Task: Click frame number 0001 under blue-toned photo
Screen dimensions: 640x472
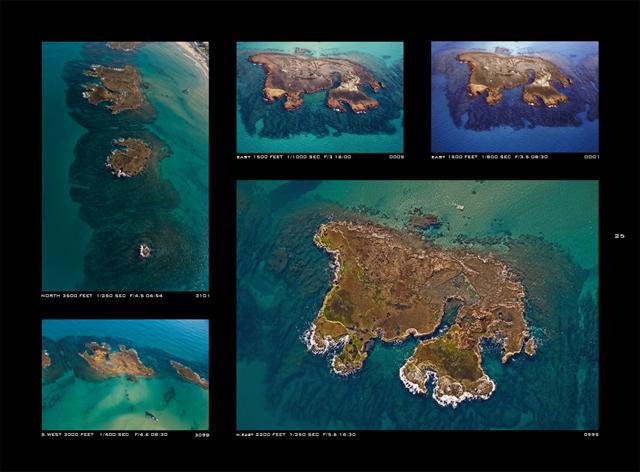Action: click(591, 157)
